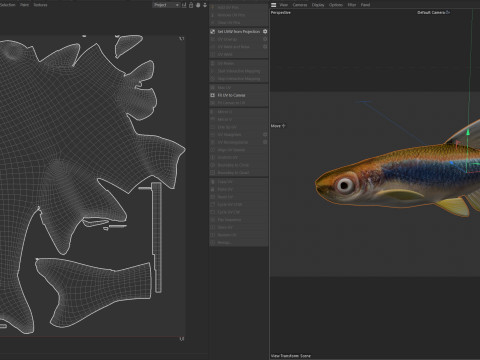Run Set UVW from Projection command
This screenshot has height=360, width=480.
click(x=239, y=31)
